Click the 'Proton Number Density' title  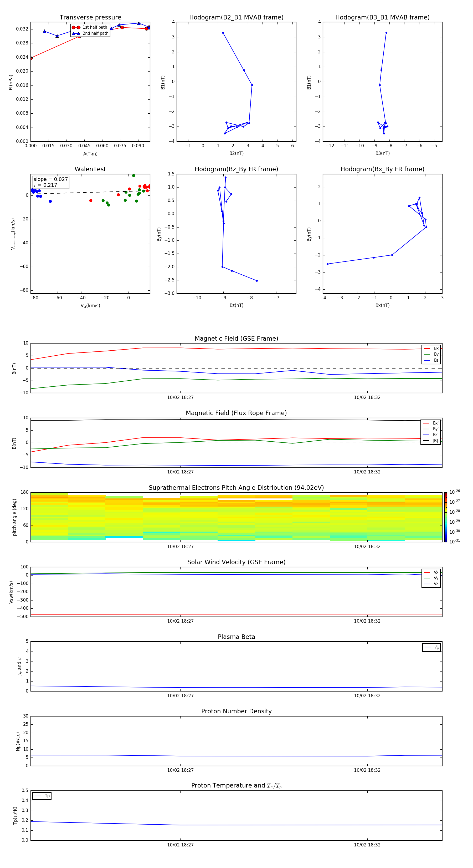[236, 711]
